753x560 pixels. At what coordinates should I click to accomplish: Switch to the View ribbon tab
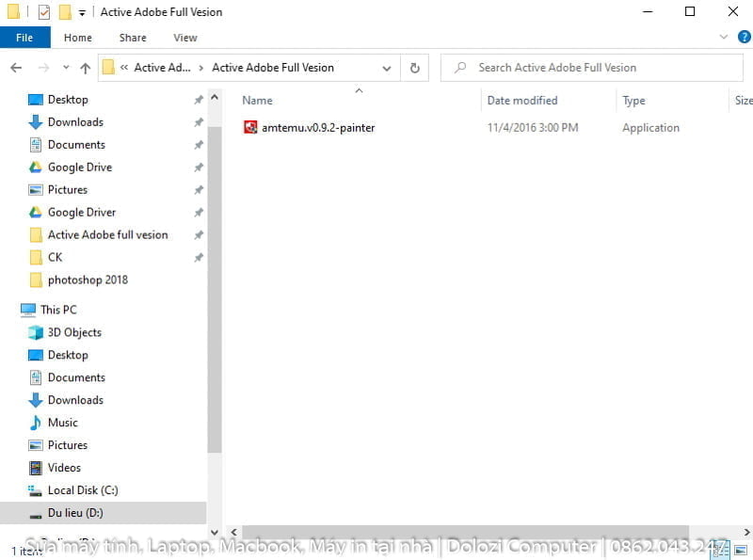click(x=184, y=37)
